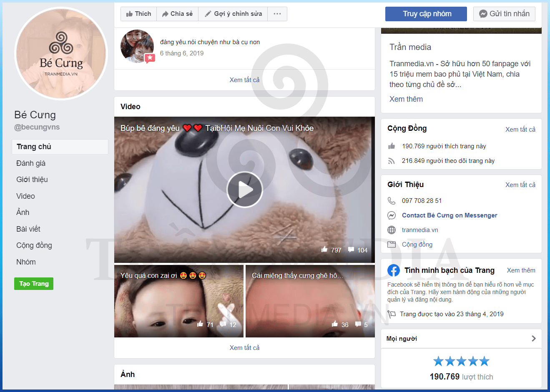The image size is (550, 392).
Task: Play the Búp bê đáng yêu video
Action: click(245, 190)
